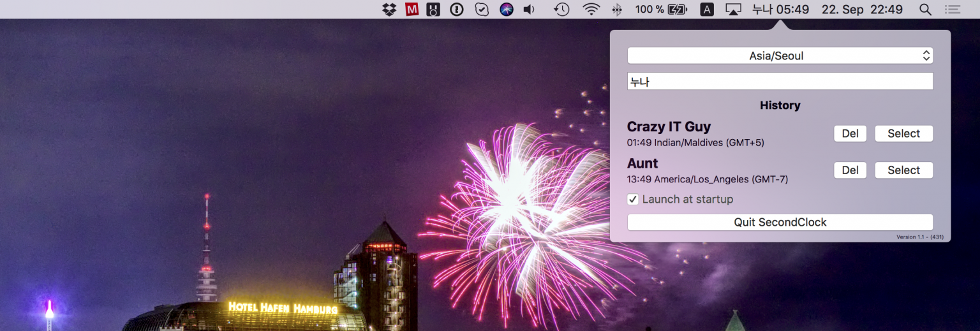Open Siri from the menu bar
The width and height of the screenshot is (980, 331).
[x=507, y=10]
